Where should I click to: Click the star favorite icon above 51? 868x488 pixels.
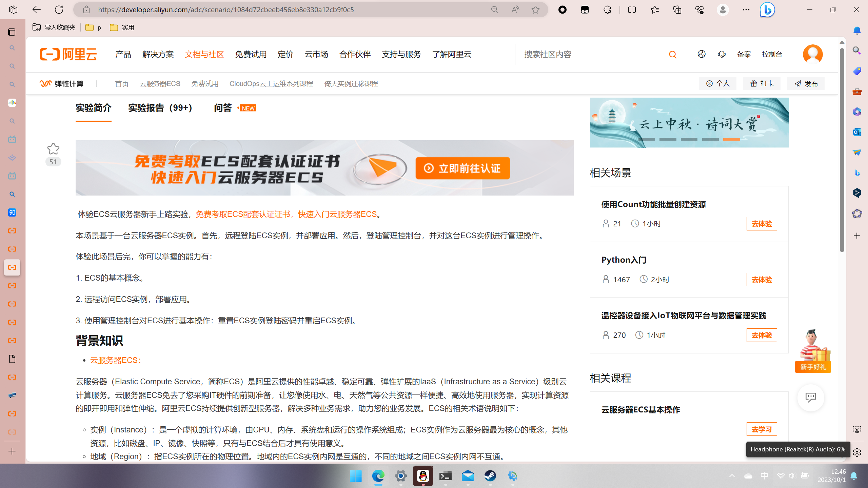point(53,148)
